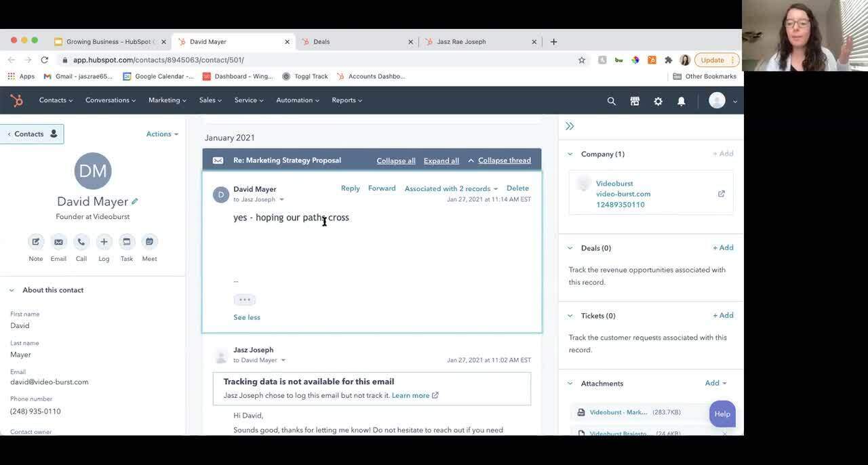Open the Associated with 2 records dropdown
This screenshot has width=868, height=465.
pyautogui.click(x=451, y=189)
